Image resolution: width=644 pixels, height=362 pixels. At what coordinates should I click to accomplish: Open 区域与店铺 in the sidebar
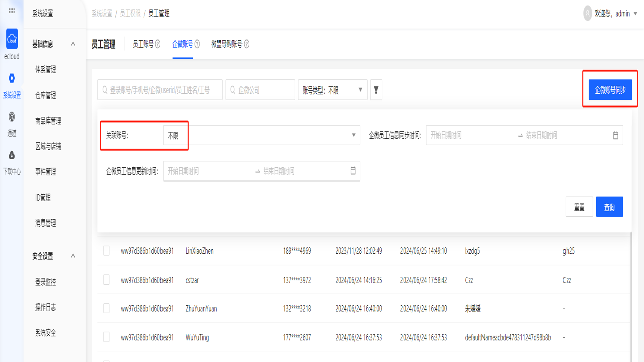point(48,146)
